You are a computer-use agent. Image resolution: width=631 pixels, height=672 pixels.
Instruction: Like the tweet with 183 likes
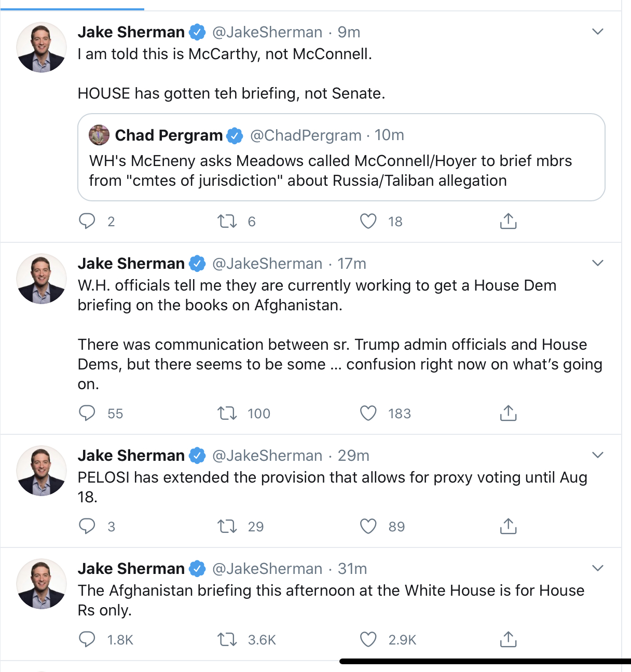point(368,414)
